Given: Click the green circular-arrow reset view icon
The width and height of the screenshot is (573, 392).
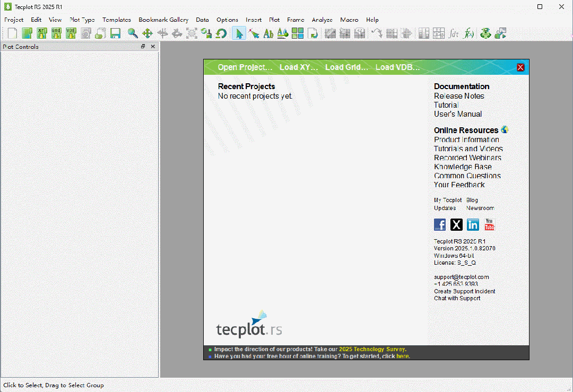Looking at the screenshot, I should 221,33.
